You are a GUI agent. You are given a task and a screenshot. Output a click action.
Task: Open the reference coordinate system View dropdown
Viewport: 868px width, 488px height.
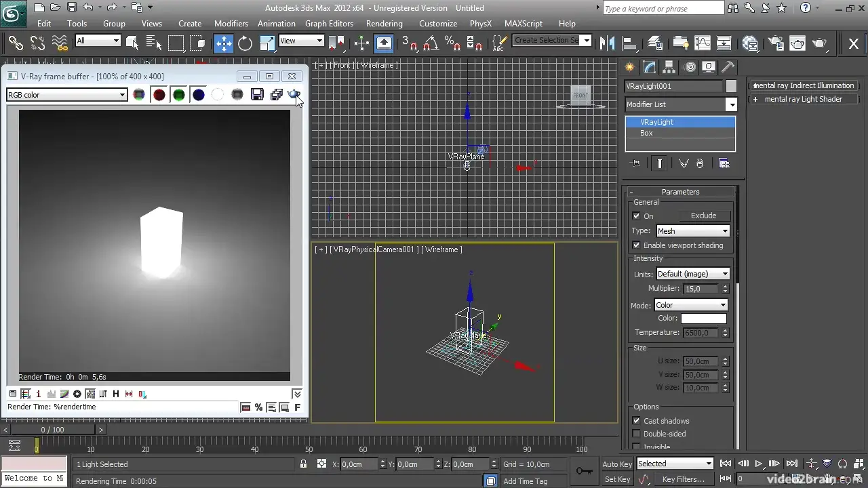click(301, 41)
